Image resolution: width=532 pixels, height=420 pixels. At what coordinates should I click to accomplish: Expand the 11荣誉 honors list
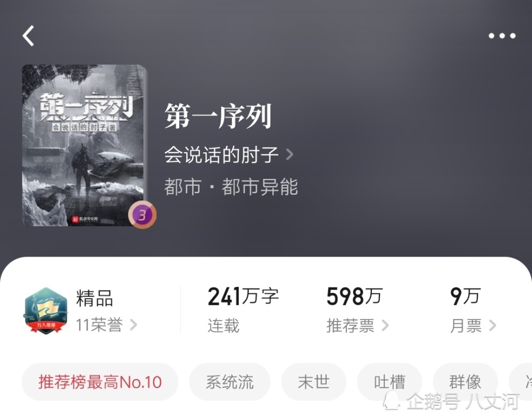[106, 325]
